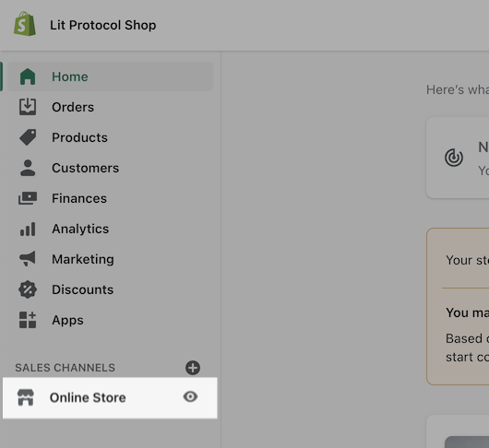
Task: Navigate to the Online Store channel
Action: (x=110, y=397)
